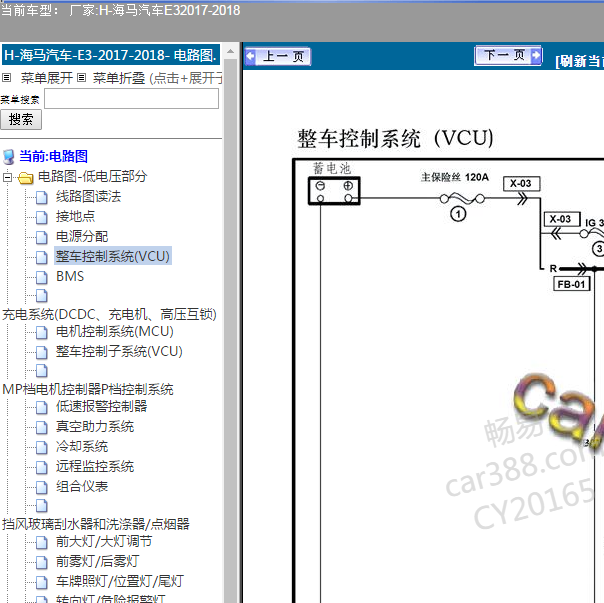Open MP档电机控制器P档控制系统 item

pyautogui.click(x=88, y=389)
